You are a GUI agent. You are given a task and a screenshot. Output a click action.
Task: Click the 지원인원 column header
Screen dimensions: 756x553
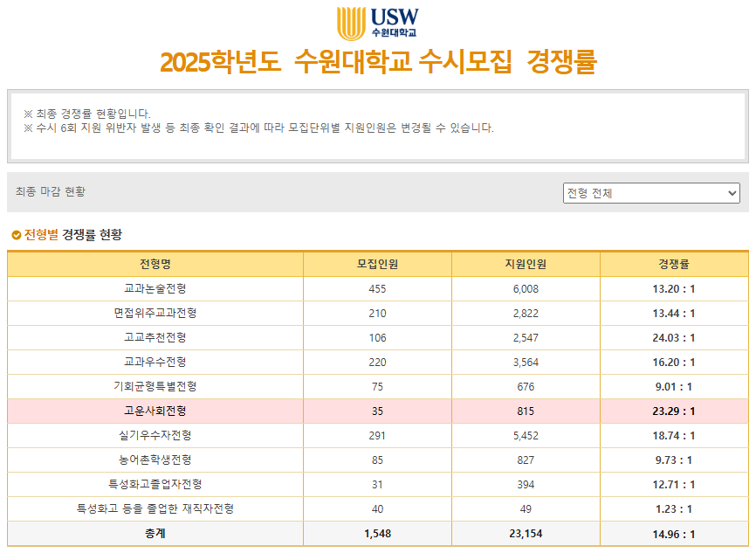[x=526, y=264]
